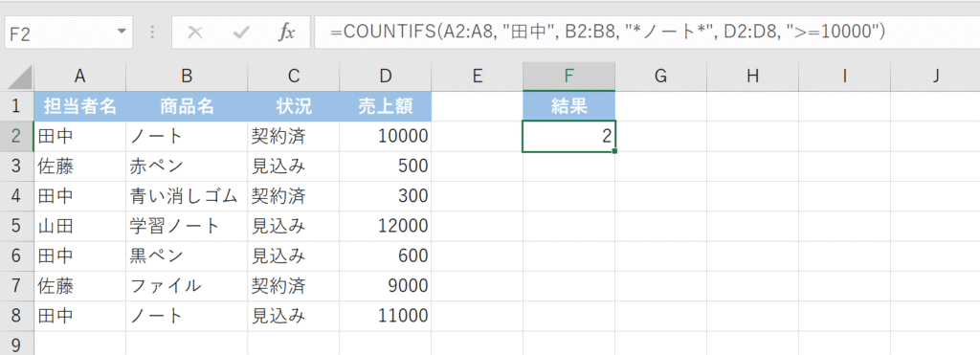Select column D header
This screenshot has width=980, height=355.
pyautogui.click(x=385, y=77)
